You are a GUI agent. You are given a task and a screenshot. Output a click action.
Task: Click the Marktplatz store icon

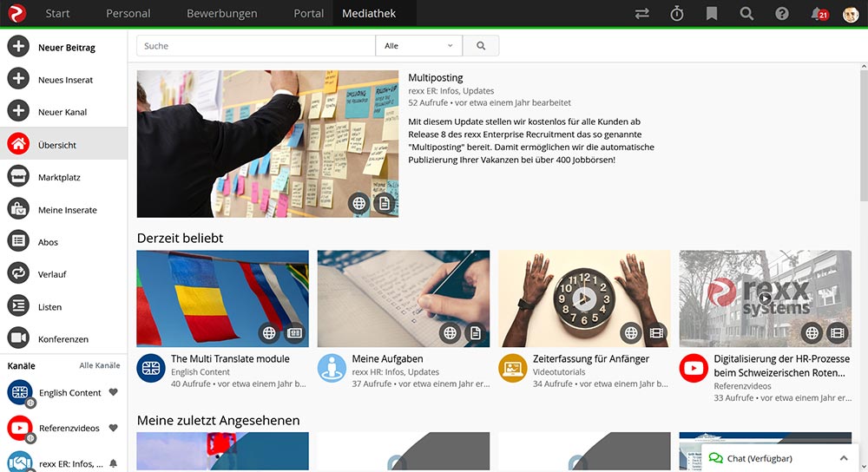point(18,176)
